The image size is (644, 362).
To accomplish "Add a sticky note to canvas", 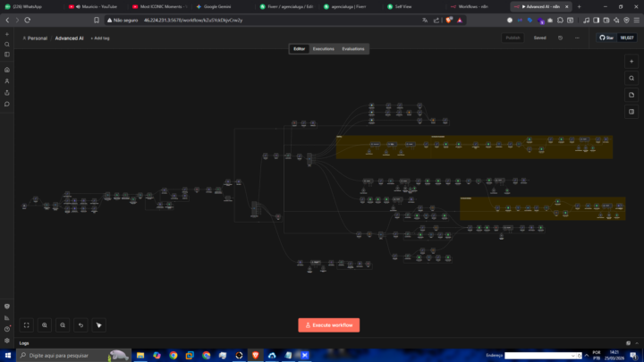I will coord(631,96).
